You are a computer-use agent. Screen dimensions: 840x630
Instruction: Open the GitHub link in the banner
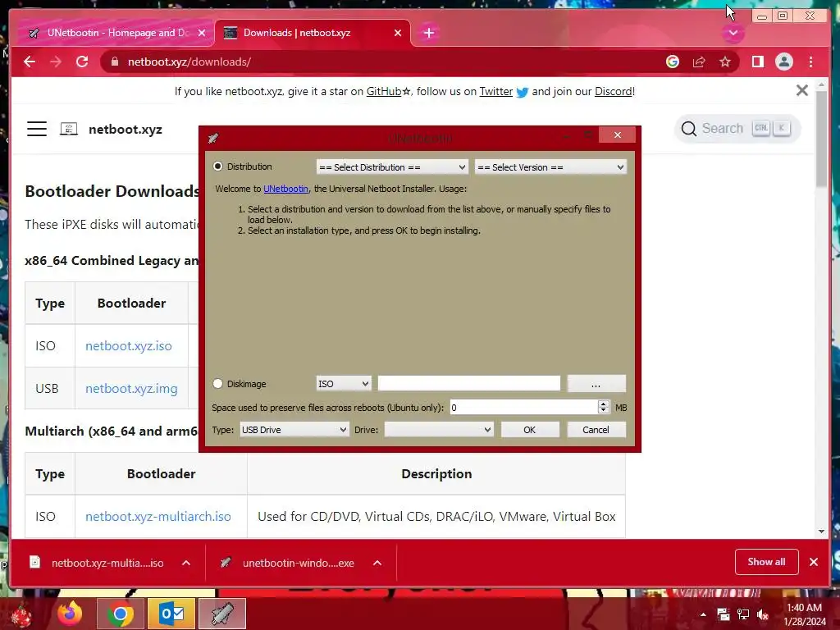click(384, 92)
